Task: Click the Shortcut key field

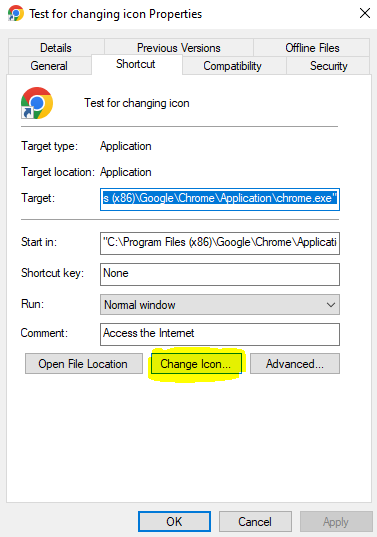Action: click(220, 274)
